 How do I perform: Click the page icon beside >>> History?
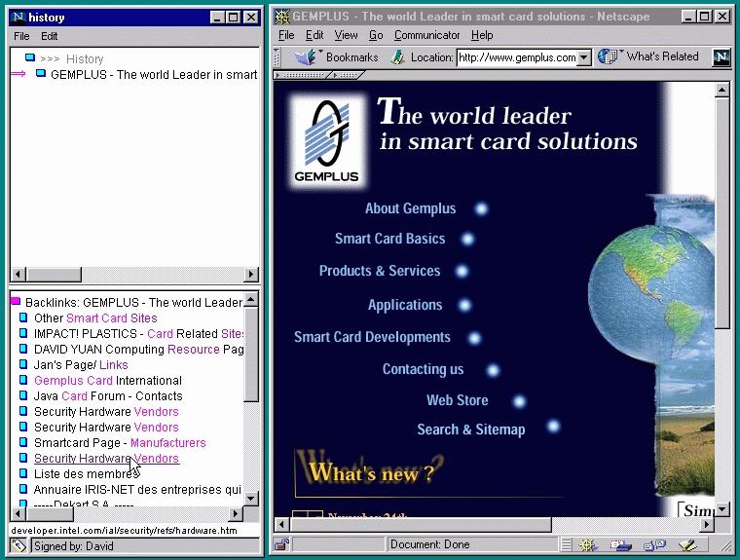click(x=30, y=57)
